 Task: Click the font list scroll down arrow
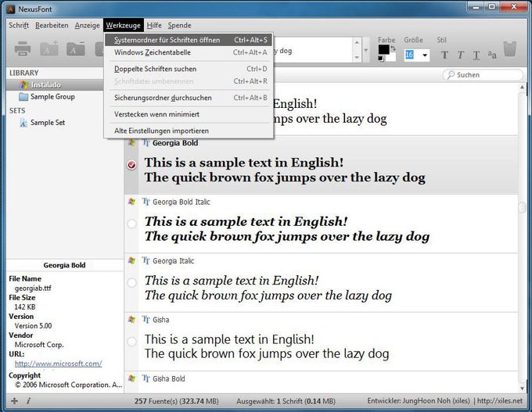click(523, 389)
